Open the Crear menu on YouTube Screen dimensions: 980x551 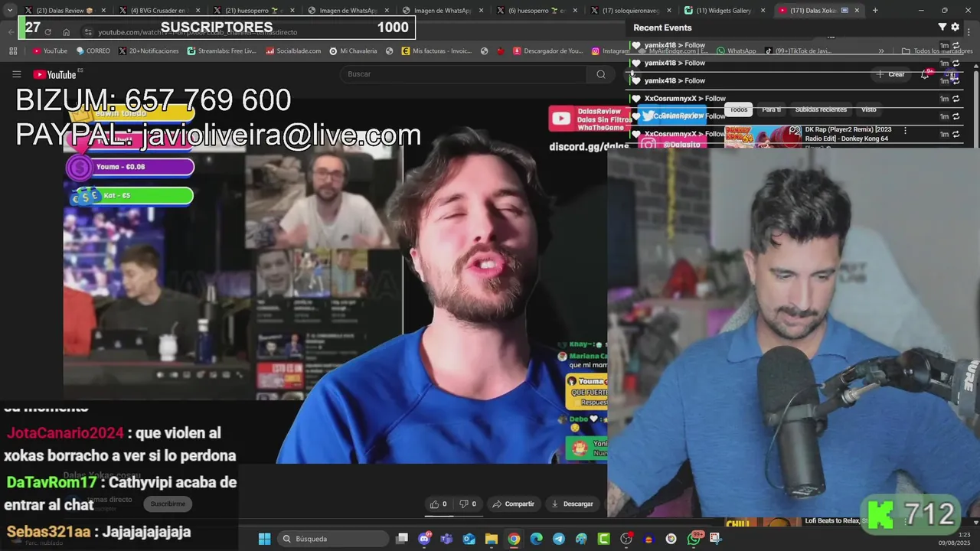pos(890,74)
